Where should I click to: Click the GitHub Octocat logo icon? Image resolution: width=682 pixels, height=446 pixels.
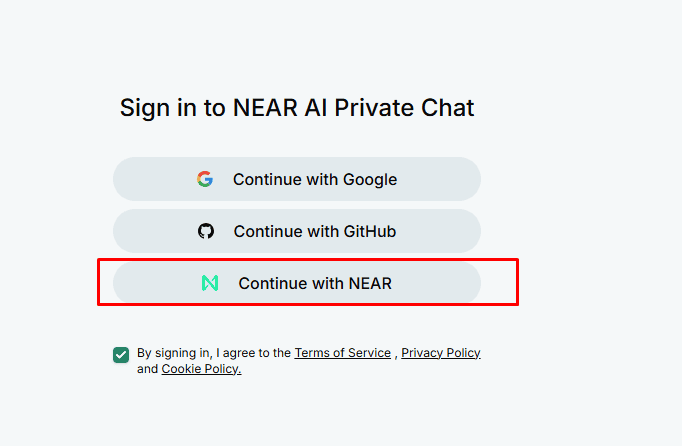tap(206, 231)
